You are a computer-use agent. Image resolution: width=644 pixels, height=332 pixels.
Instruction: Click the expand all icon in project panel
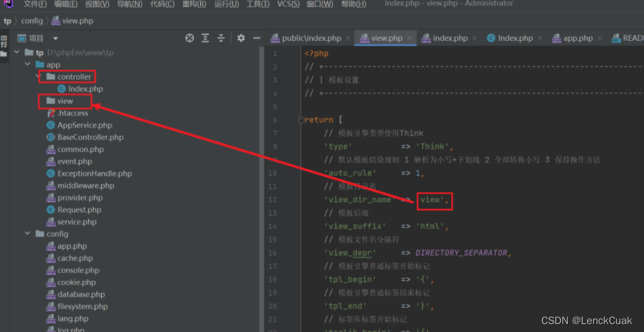[205, 38]
